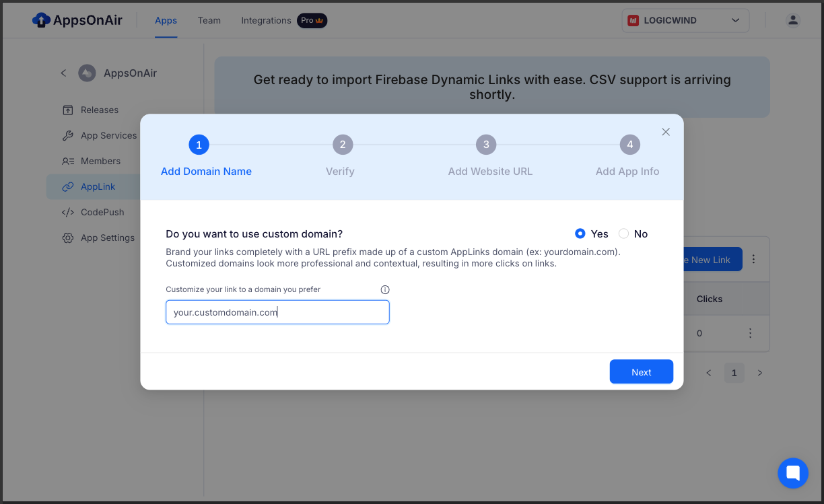
Task: Click the custom domain input field
Action: (277, 312)
